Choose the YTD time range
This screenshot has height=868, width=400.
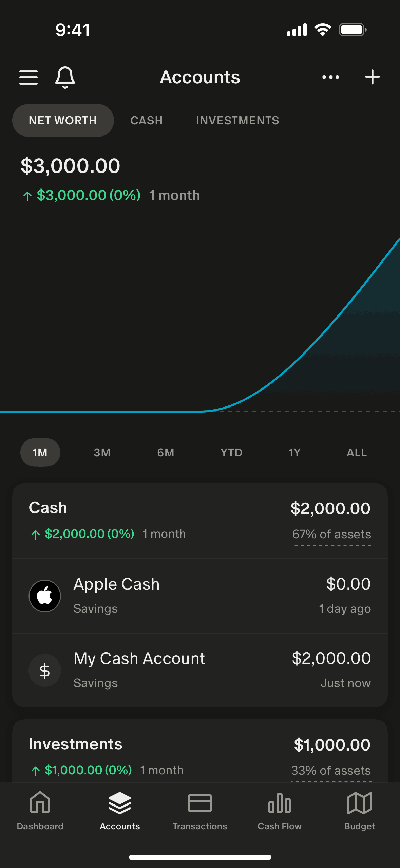(x=231, y=452)
